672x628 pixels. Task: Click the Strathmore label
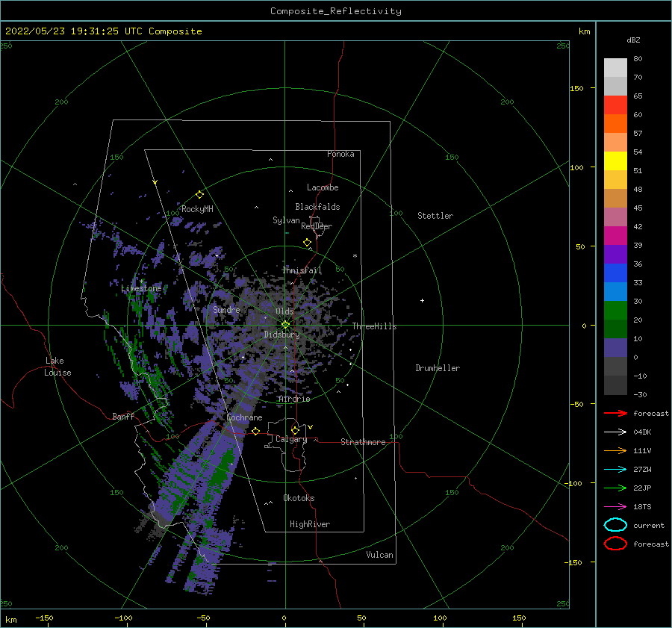coord(363,442)
